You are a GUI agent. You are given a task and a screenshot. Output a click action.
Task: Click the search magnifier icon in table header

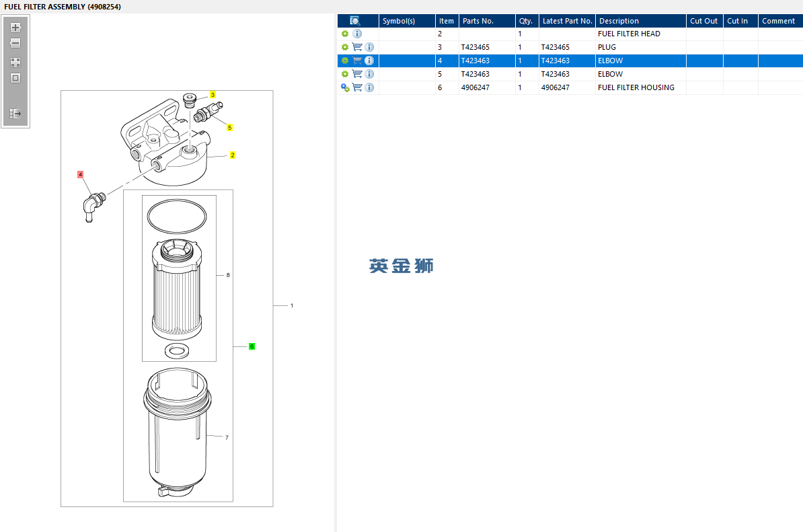(x=355, y=21)
